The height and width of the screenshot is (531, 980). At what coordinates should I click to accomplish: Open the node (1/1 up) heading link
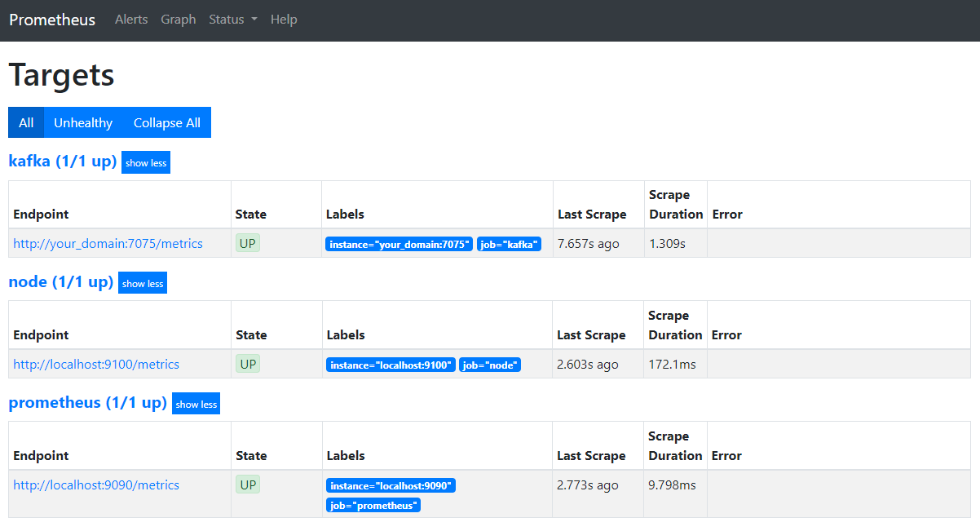[x=60, y=282]
